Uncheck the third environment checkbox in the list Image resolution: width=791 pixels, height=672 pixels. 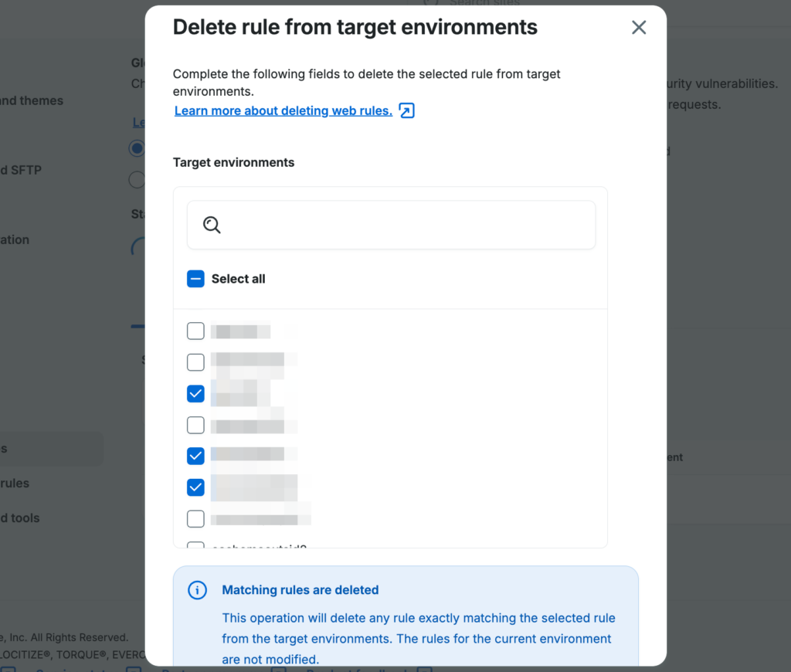(x=195, y=394)
